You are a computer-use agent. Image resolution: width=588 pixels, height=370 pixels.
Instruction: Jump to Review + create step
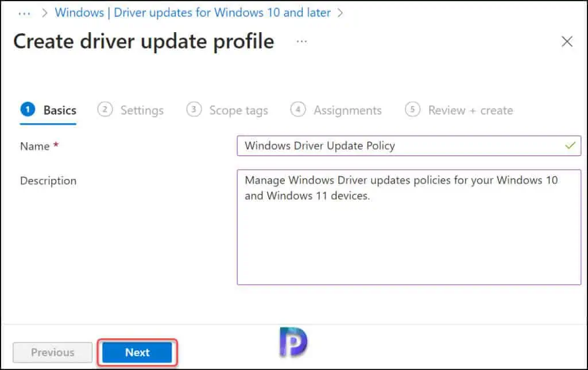459,110
